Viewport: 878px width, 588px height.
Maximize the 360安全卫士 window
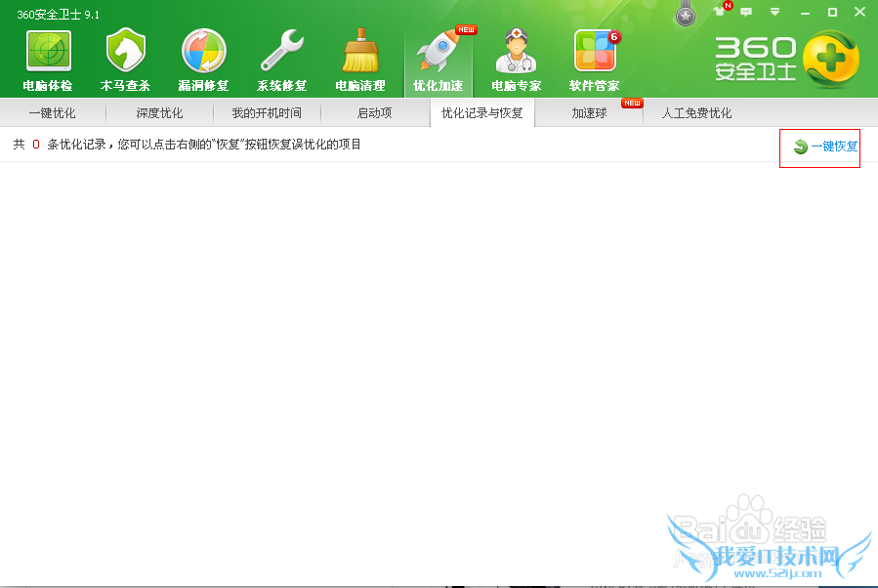coord(833,12)
